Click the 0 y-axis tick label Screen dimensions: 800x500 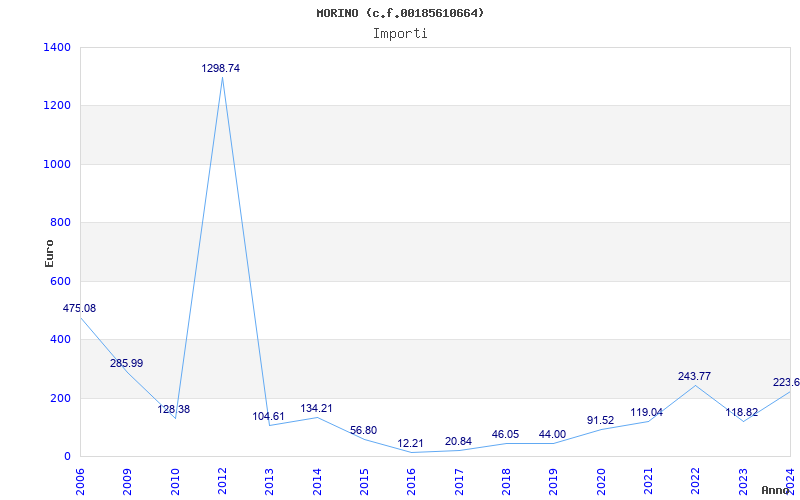pyautogui.click(x=67, y=456)
